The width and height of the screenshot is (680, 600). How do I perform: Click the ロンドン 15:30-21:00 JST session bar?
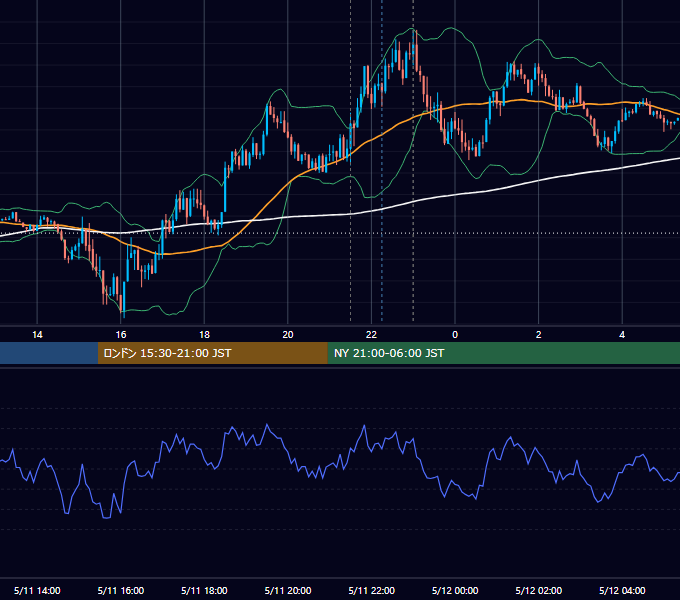212,353
